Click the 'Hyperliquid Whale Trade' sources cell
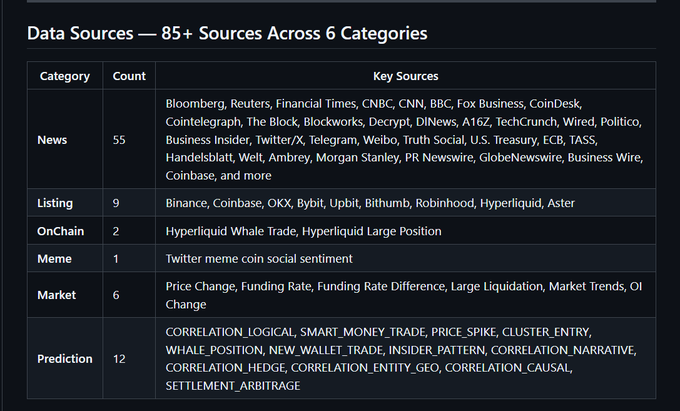This screenshot has height=411, width=680. (x=405, y=231)
